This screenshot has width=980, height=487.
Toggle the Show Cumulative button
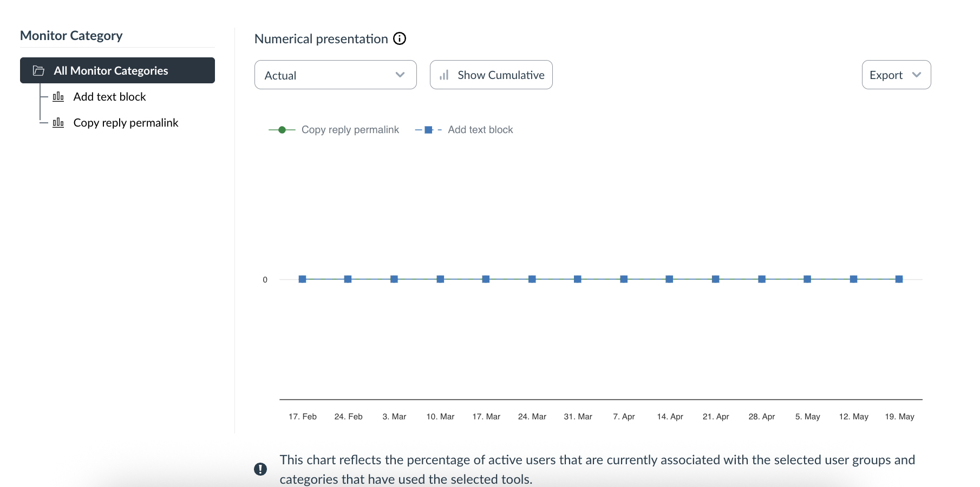(491, 75)
